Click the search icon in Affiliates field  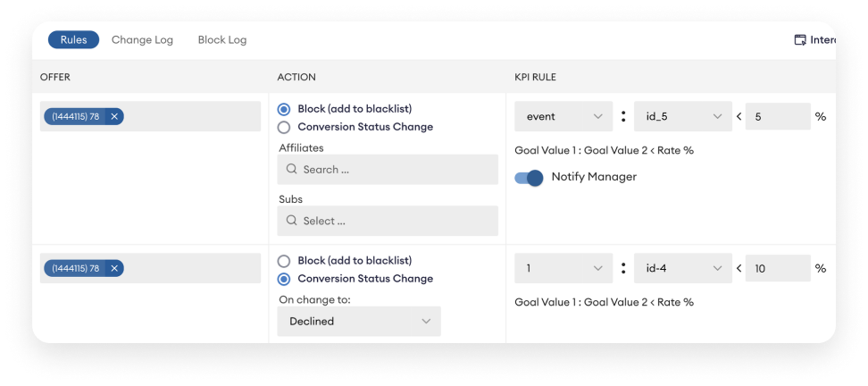(292, 170)
